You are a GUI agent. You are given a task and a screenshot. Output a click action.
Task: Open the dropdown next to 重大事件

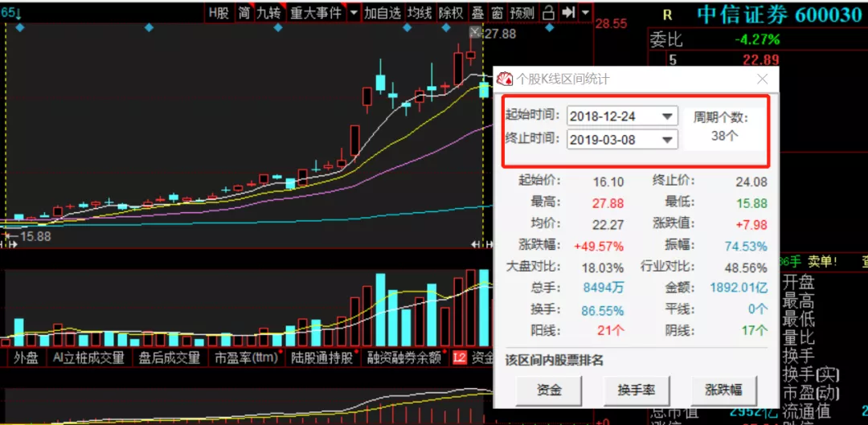click(x=354, y=13)
